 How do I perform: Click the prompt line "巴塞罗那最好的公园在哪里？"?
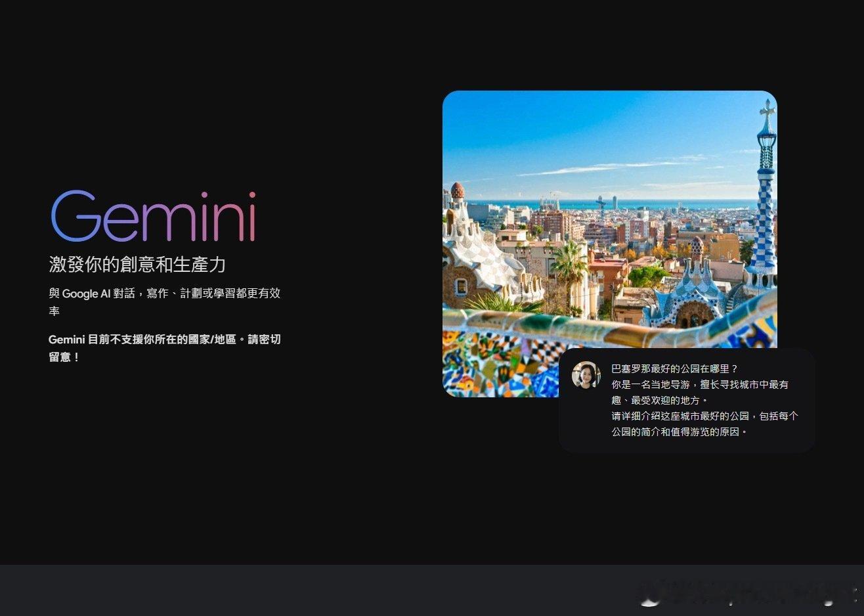pos(675,369)
